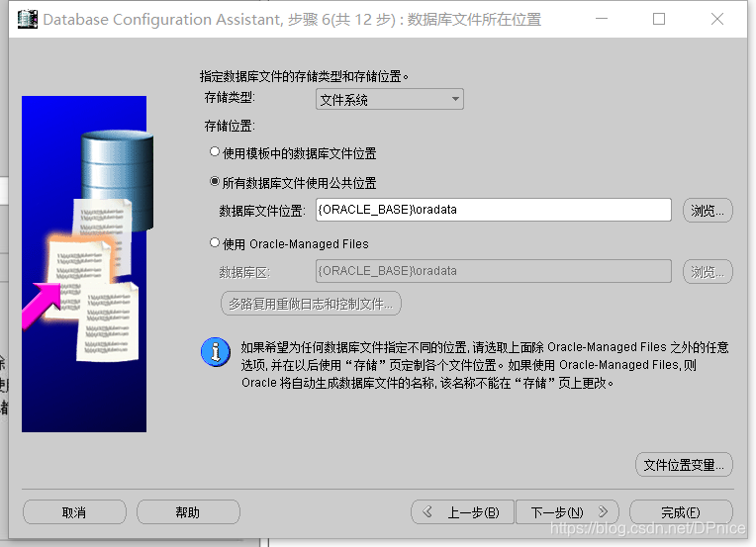Go back with 上一步(B) button
The height and width of the screenshot is (547, 756).
pos(462,511)
